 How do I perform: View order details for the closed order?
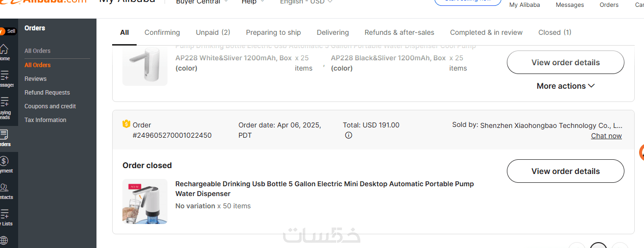coord(566,171)
